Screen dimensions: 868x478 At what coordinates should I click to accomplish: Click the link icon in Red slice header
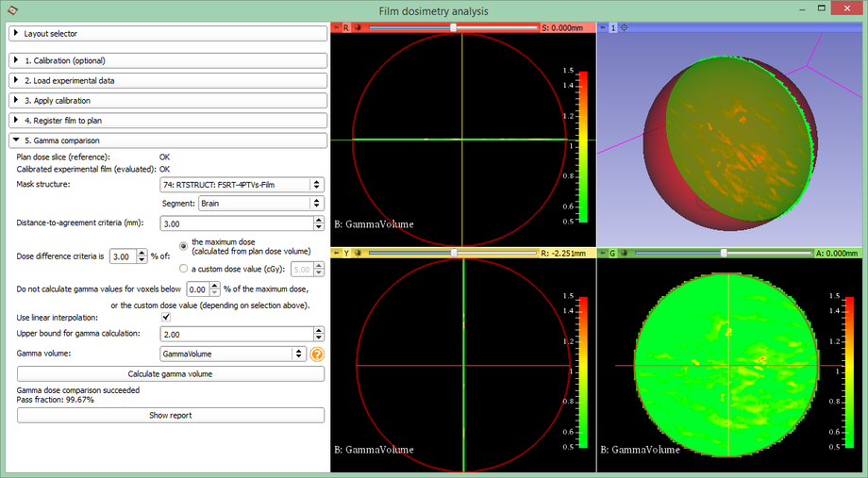pyautogui.click(x=358, y=28)
